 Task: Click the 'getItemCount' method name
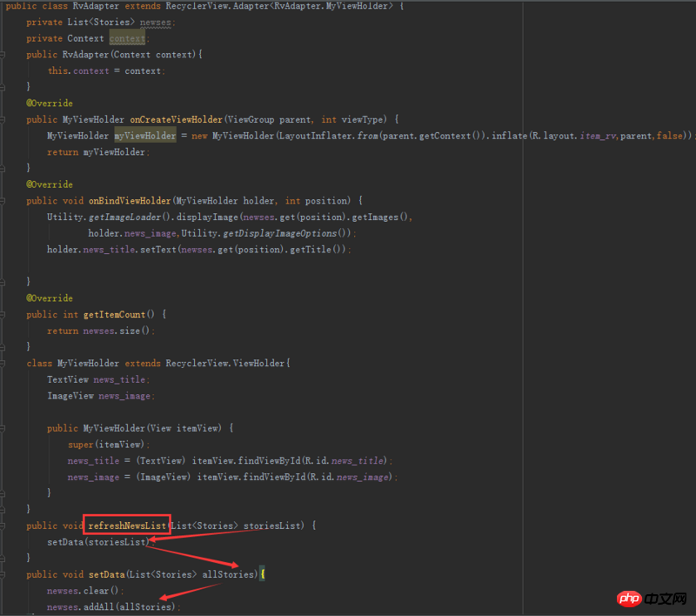point(114,315)
